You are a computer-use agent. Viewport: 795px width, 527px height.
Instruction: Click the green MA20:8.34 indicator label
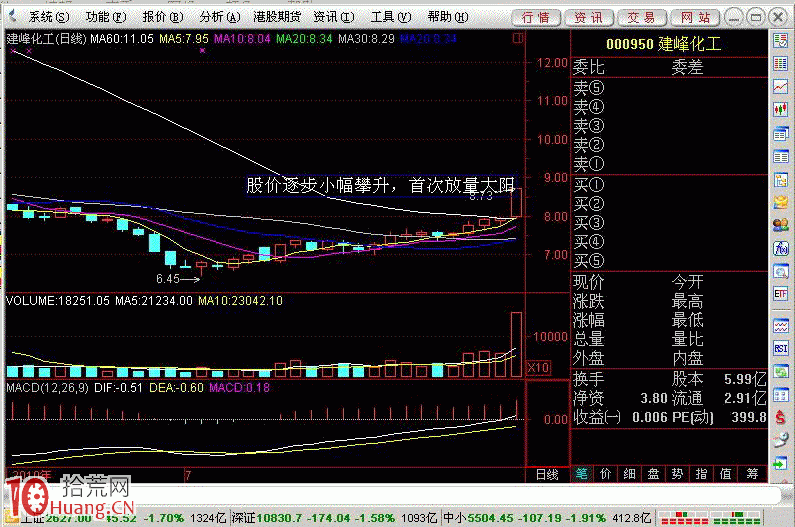[304, 39]
